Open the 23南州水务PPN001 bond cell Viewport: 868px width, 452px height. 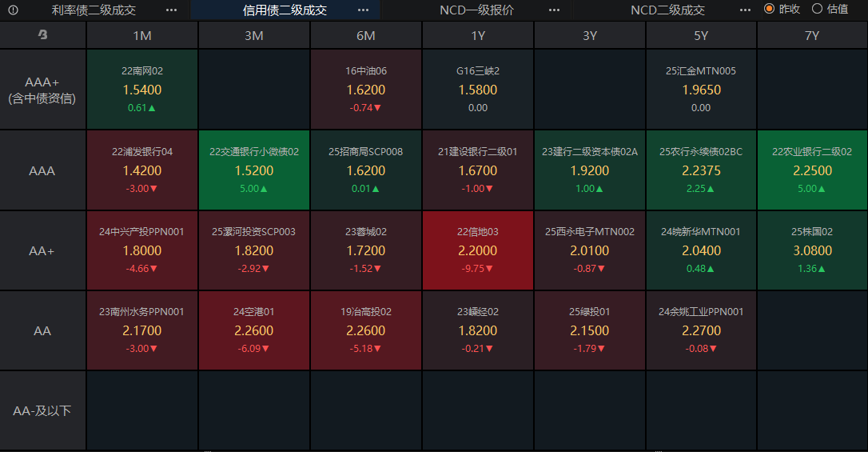coord(142,330)
